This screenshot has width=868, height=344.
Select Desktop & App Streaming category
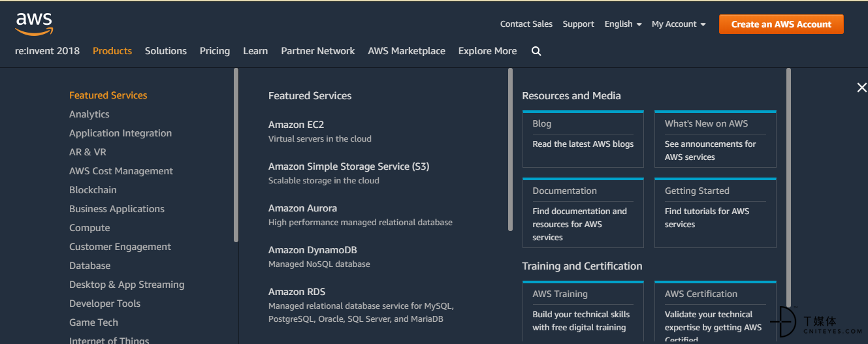127,285
